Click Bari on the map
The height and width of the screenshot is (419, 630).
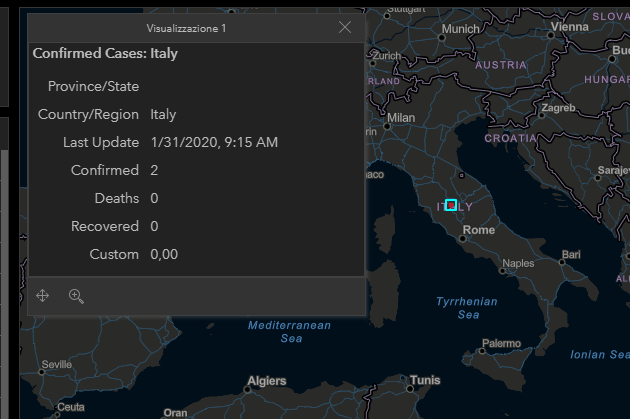571,255
